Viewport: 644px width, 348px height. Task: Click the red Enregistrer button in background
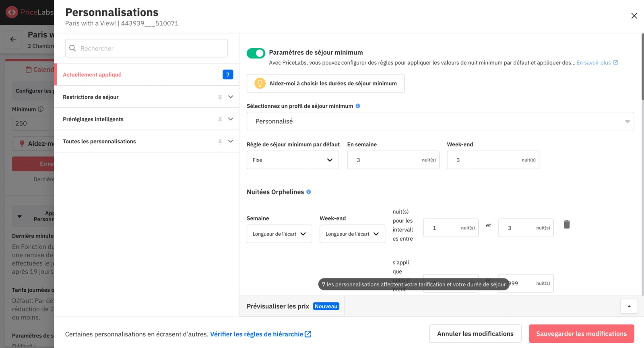coord(33,164)
